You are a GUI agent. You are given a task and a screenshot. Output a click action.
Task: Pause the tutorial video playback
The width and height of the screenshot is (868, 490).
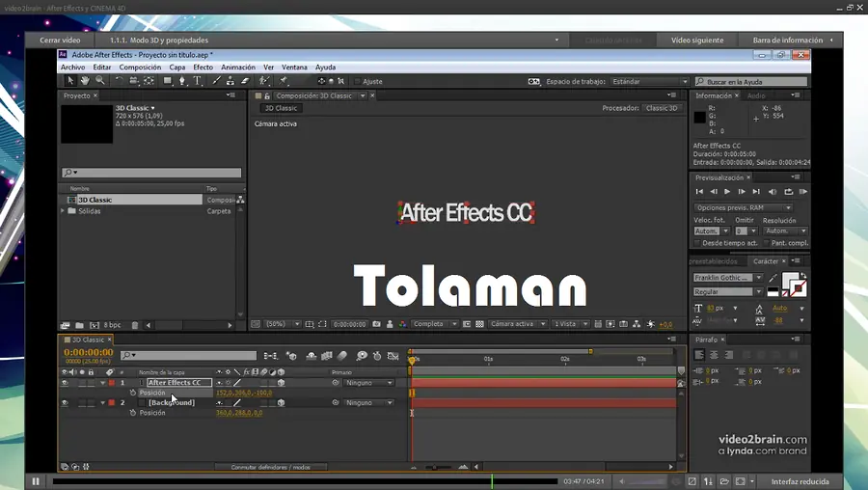point(36,481)
